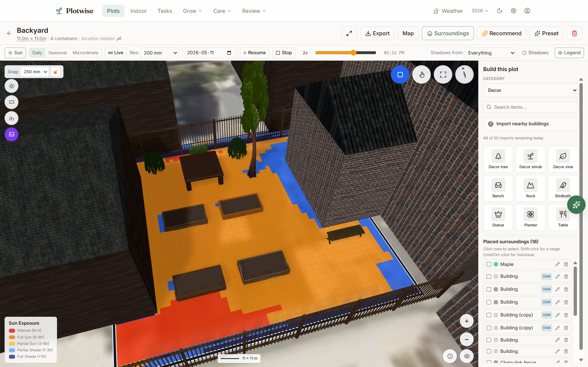The height and width of the screenshot is (367, 588).
Task: Open the 2026 year selector
Action: click(480, 11)
